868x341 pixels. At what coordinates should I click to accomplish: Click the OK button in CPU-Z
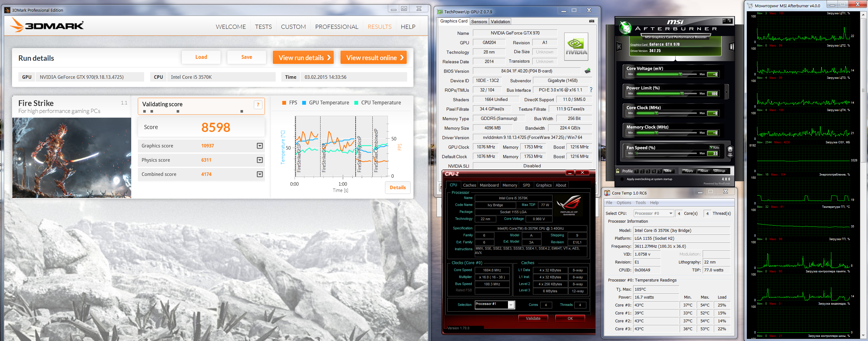click(x=570, y=319)
